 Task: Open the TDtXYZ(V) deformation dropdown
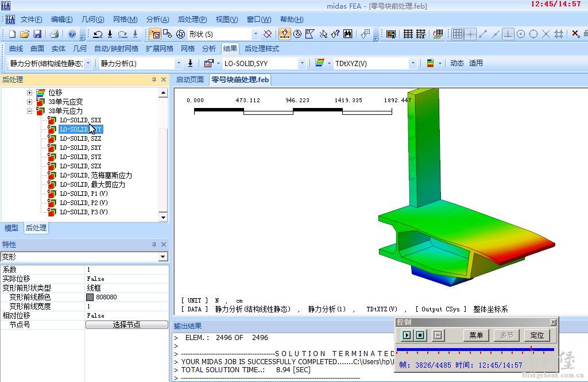point(412,63)
